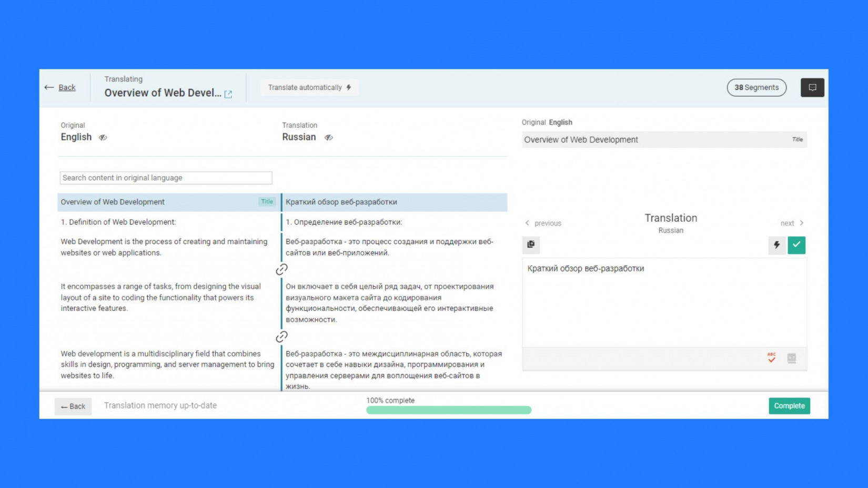This screenshot has width=868, height=488.
Task: Confirm translation with green checkmark button
Action: tap(796, 245)
